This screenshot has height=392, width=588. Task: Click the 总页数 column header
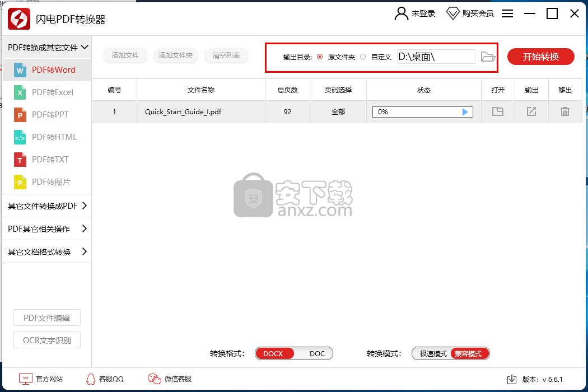tap(288, 90)
